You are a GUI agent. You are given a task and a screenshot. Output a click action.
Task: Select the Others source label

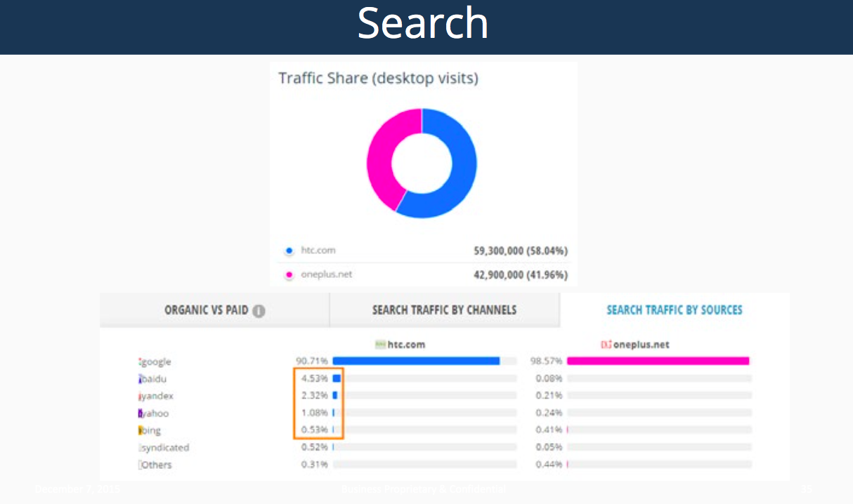pos(157,465)
